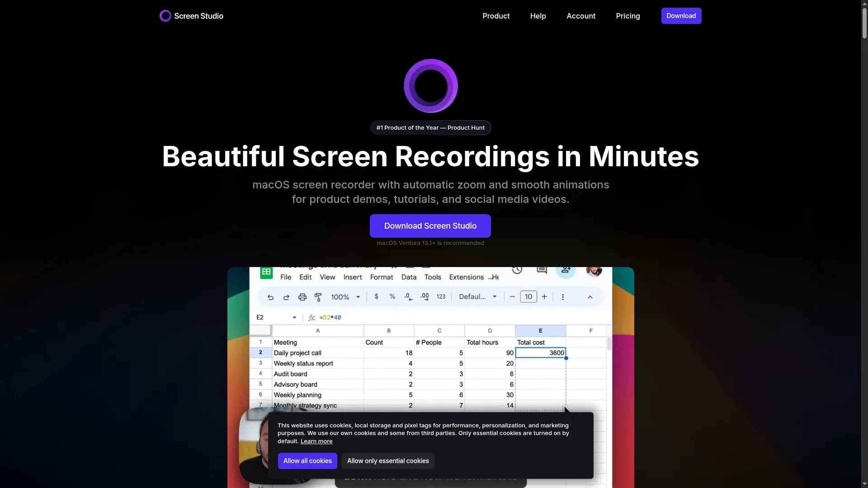
Task: Open the zoom 100% dropdown
Action: [345, 297]
